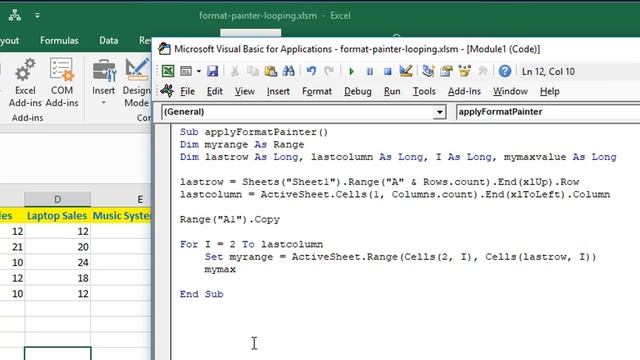Click the Paste clipboard icon
This screenshot has height=360, width=640.
coord(271,71)
